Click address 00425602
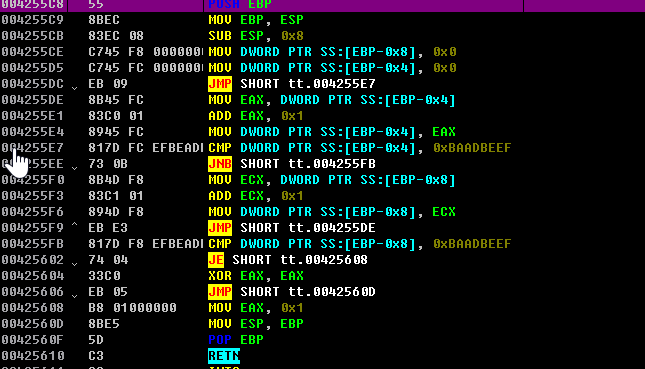This screenshot has height=369, width=645. pos(32,260)
